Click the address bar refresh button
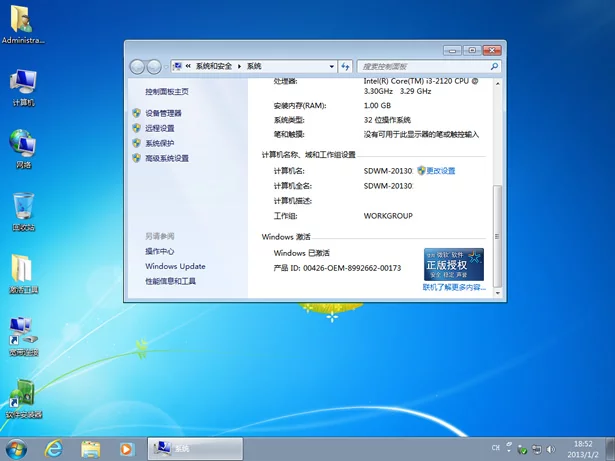 tap(345, 67)
